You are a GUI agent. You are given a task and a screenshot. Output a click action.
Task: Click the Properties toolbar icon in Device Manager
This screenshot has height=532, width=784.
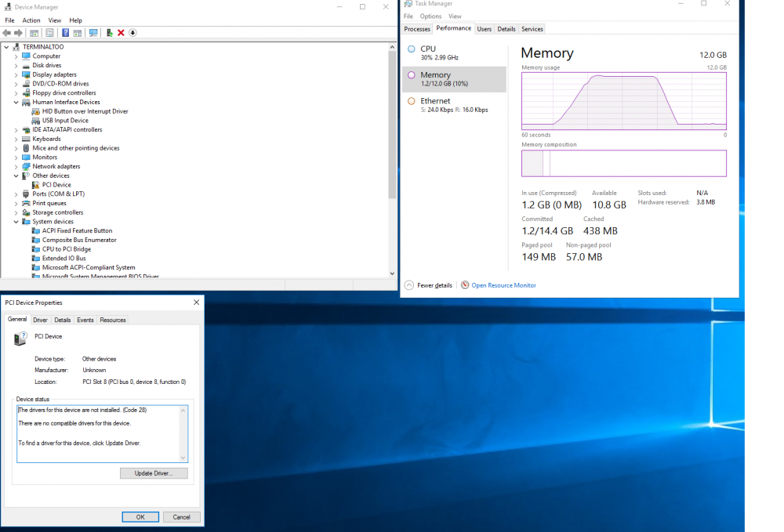pyautogui.click(x=49, y=33)
